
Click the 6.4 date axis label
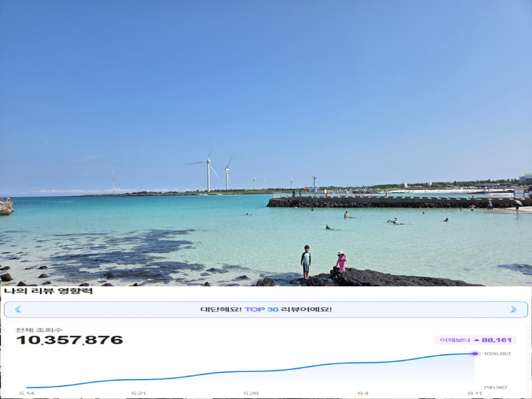tap(363, 393)
